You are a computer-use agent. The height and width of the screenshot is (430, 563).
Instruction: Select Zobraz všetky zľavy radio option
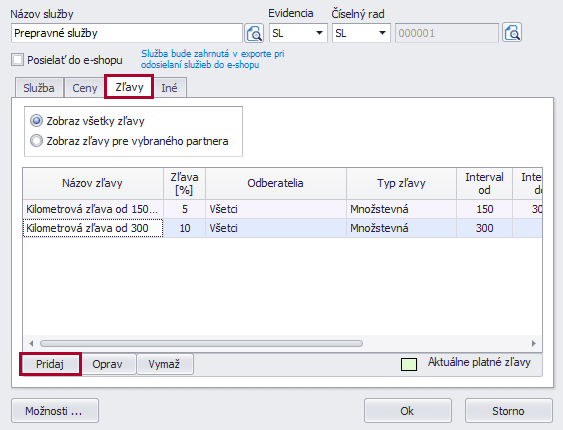[36, 121]
